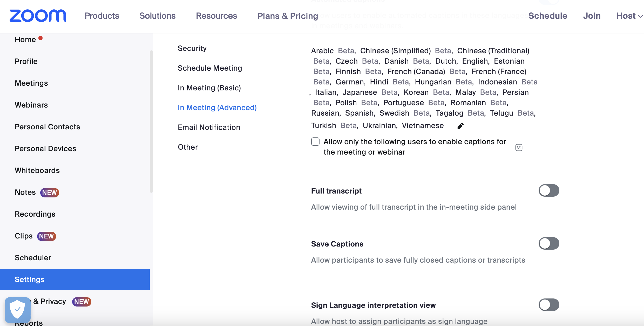The height and width of the screenshot is (326, 644).
Task: Open the Products menu
Action: (x=101, y=16)
